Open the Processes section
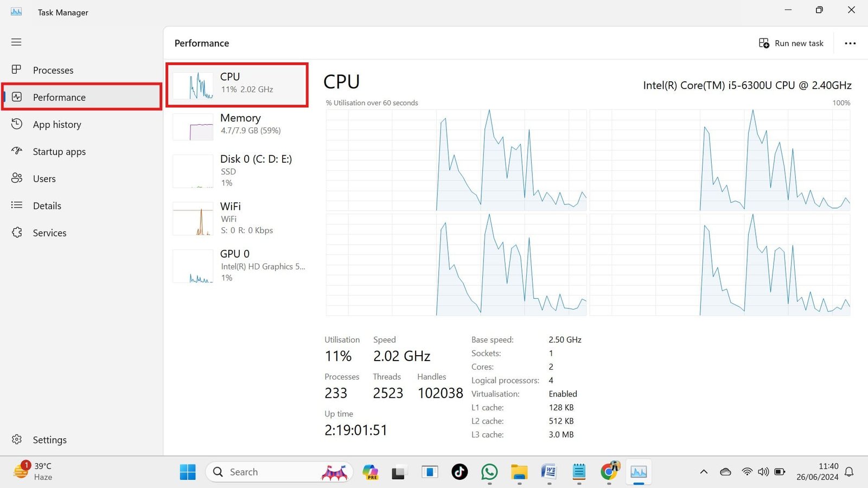The image size is (868, 488). 53,70
